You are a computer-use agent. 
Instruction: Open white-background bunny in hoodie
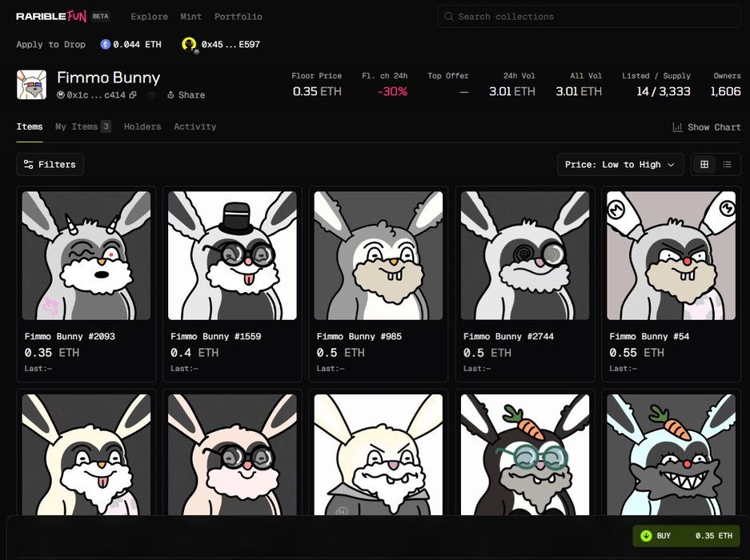click(379, 454)
